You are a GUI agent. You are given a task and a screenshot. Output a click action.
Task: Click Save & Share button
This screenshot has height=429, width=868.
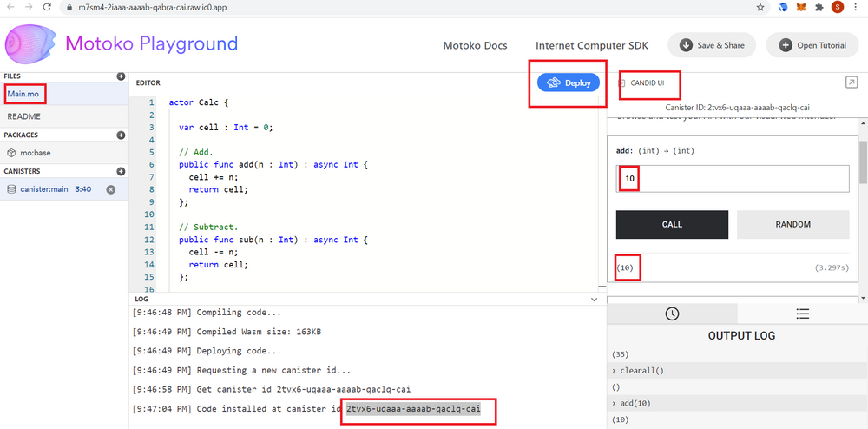[x=712, y=45]
